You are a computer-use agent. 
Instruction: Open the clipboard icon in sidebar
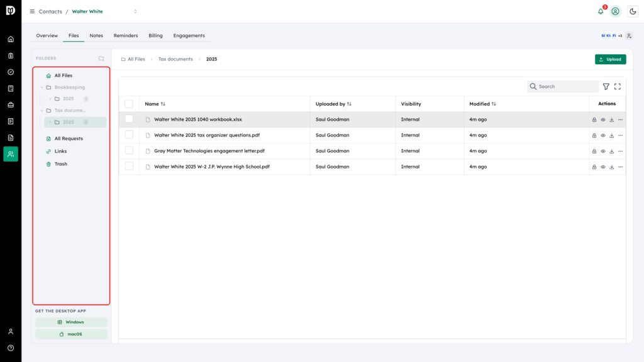[x=11, y=56]
